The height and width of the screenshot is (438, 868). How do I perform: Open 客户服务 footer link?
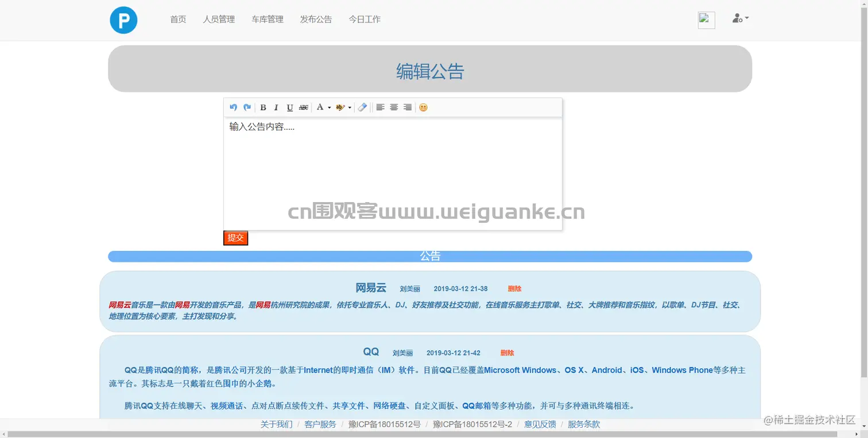320,424
